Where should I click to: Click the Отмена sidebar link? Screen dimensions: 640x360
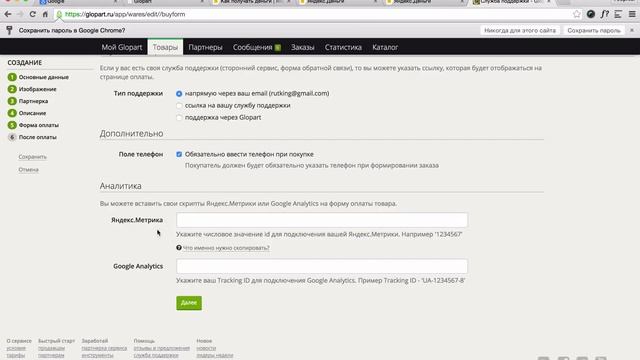point(29,169)
